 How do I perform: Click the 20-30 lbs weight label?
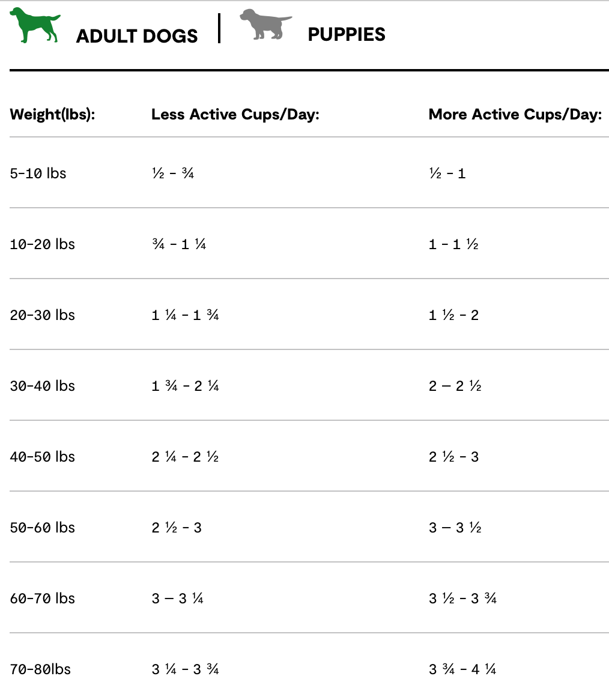tap(42, 315)
